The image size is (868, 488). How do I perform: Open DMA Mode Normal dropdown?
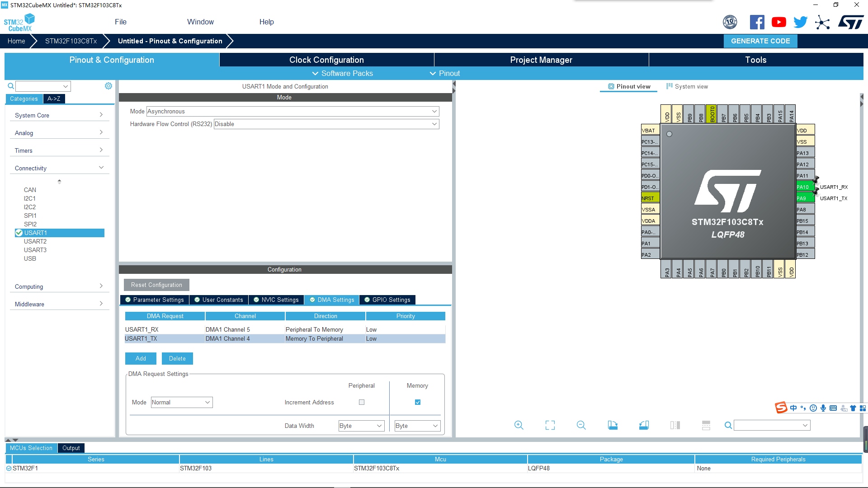tap(181, 402)
